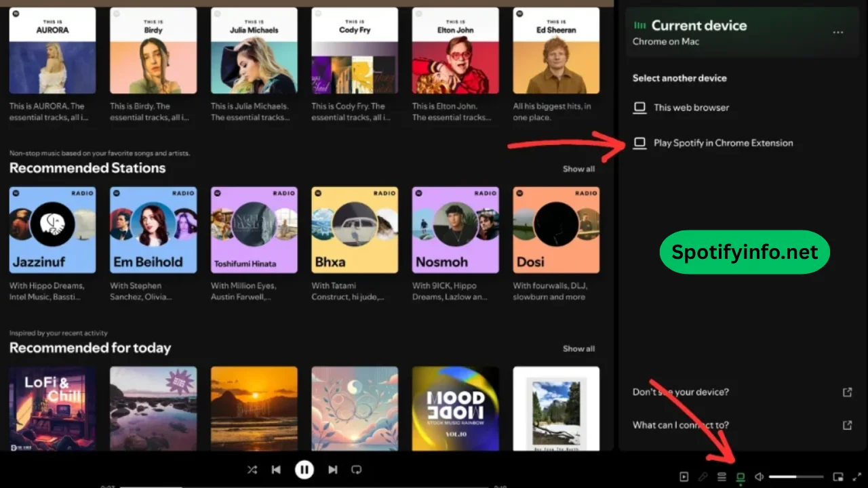Open the Mood Mode album cover
This screenshot has height=488, width=868.
click(x=456, y=409)
